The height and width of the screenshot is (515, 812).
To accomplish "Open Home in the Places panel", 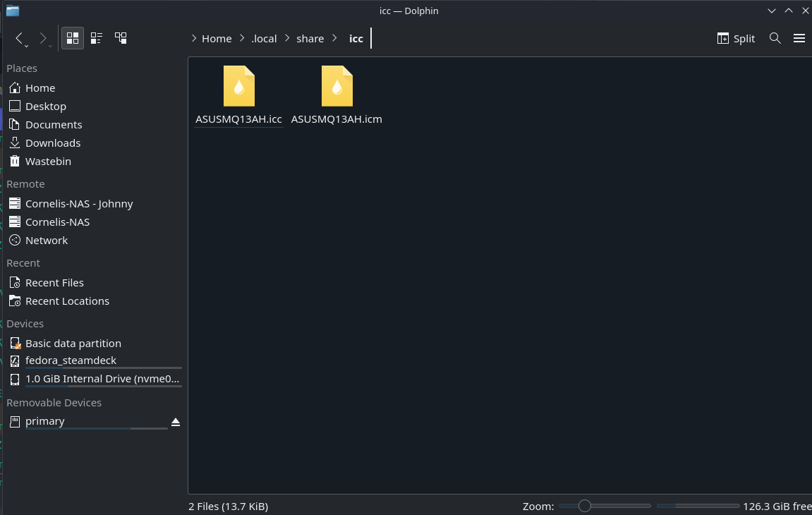I will pyautogui.click(x=94, y=88).
